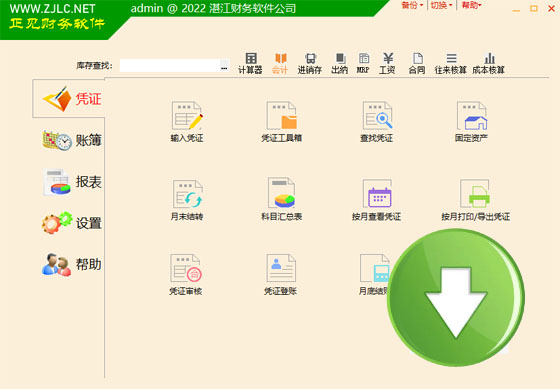Image resolution: width=560 pixels, height=389 pixels.
Task: Expand the 切换 switch dropdown menu
Action: tap(441, 5)
